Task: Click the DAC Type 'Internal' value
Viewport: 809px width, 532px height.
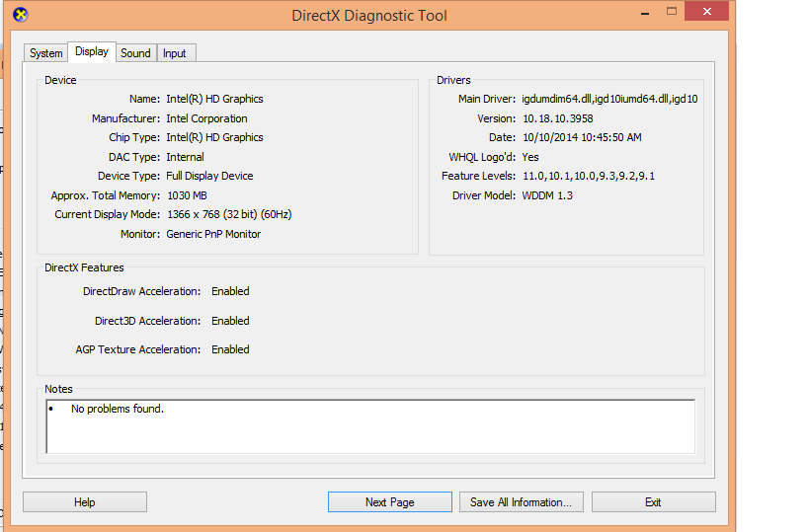Action: [185, 157]
